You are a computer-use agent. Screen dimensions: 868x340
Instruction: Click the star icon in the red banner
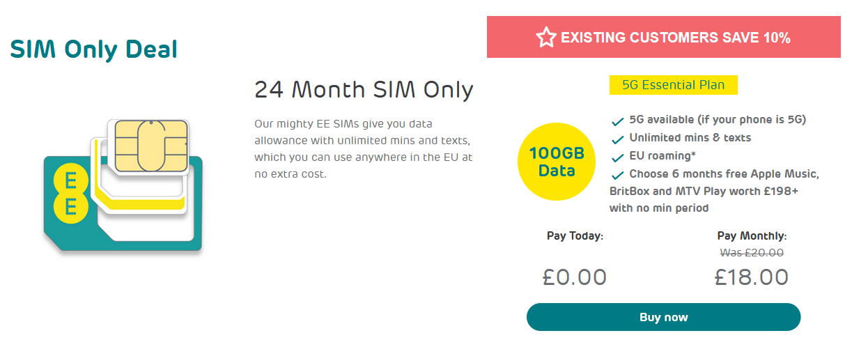[546, 37]
